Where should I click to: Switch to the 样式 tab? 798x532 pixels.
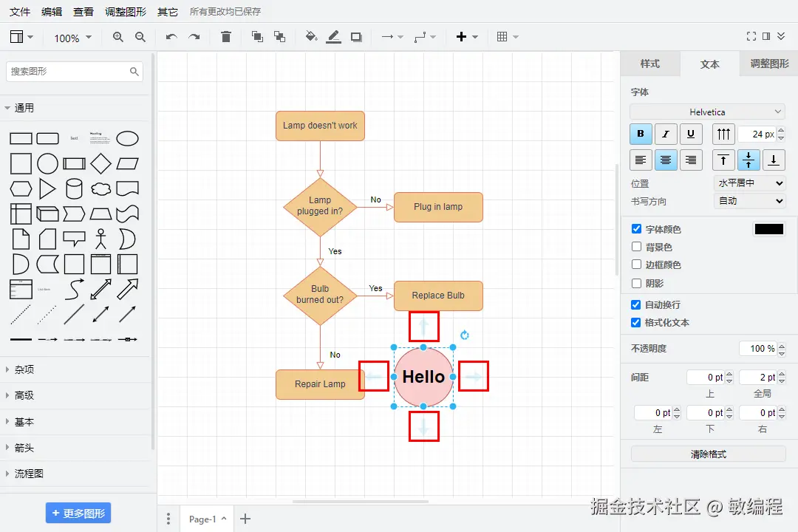click(650, 64)
